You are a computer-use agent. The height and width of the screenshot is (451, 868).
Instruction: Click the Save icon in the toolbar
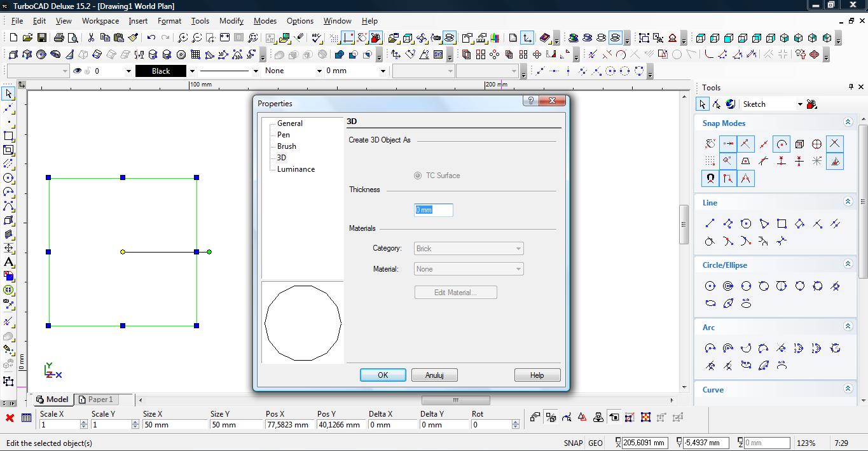pos(41,38)
